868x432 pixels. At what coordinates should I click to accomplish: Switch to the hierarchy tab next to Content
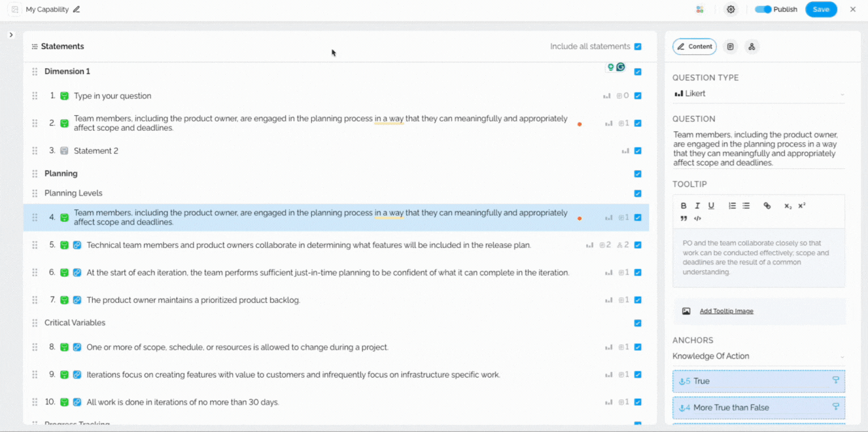point(752,46)
